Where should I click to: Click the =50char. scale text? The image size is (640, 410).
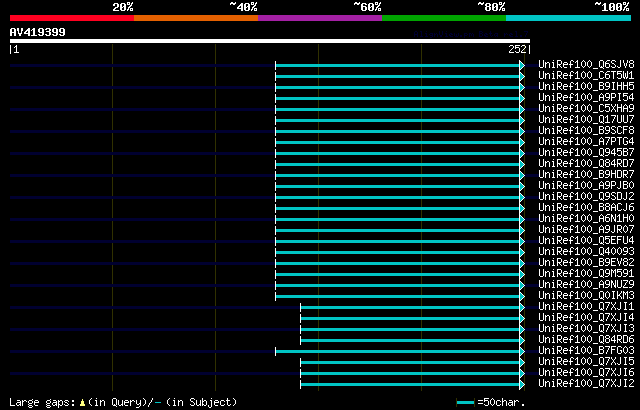tap(501, 403)
